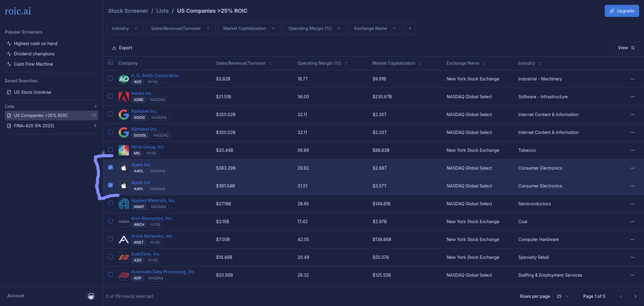Open the Market Capitalization filter dropdown

(249, 28)
